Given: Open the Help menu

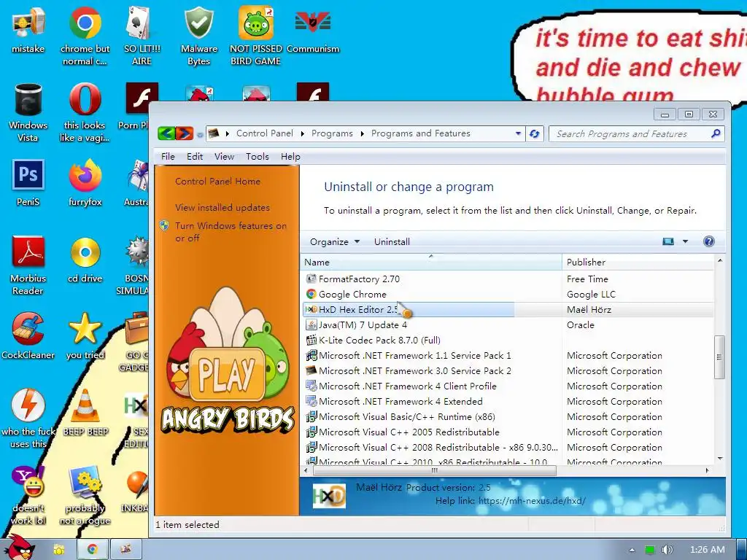Looking at the screenshot, I should point(290,157).
